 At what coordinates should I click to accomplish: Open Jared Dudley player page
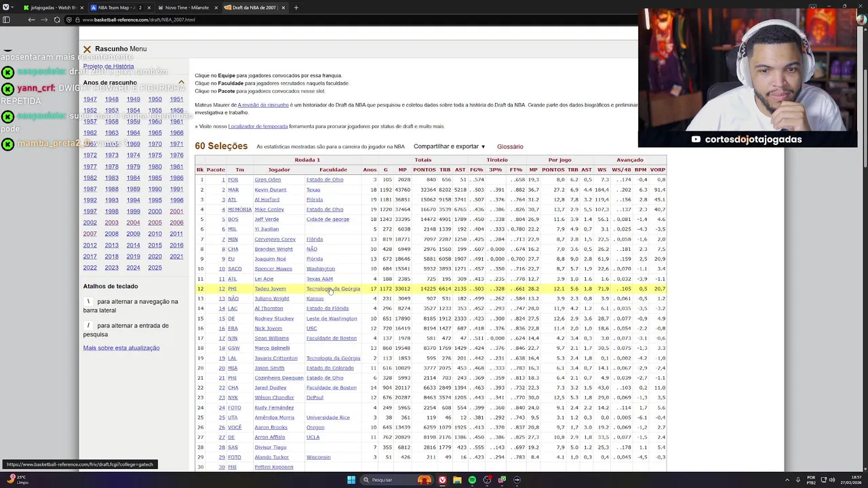(x=271, y=388)
